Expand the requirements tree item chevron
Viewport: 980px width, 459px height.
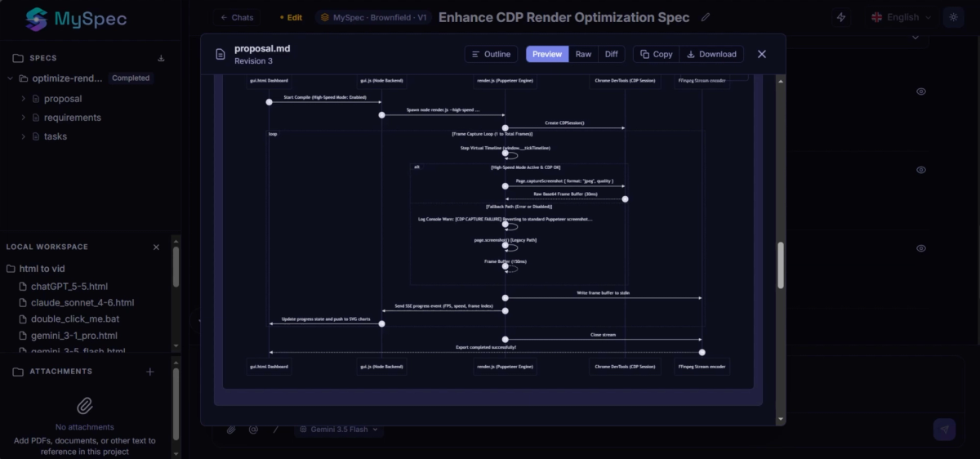point(24,118)
